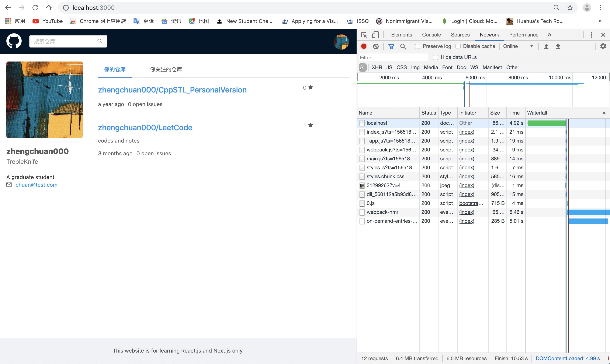Viewport: 610px width, 364px height.
Task: Open the Chrome profile avatar
Action: click(587, 8)
